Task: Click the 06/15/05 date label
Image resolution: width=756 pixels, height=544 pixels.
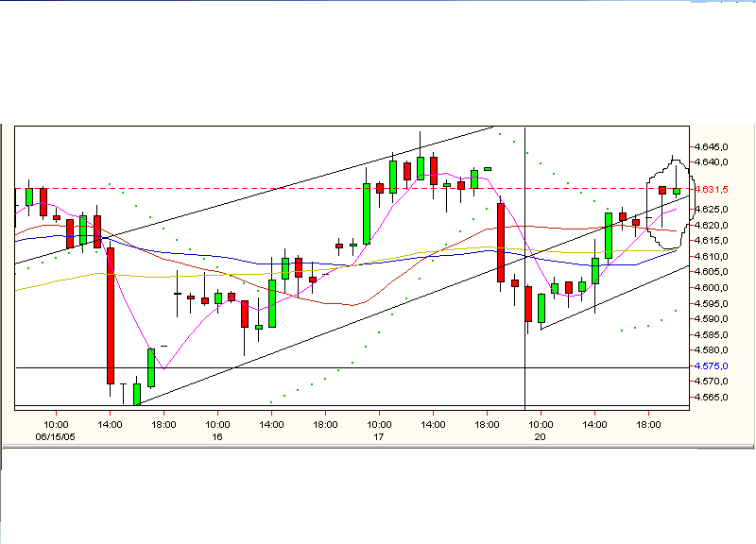Action: [56, 437]
